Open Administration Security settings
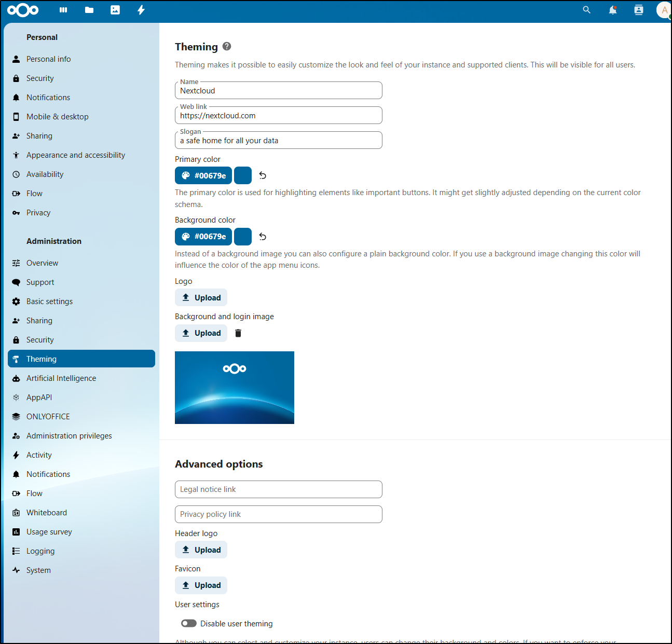The width and height of the screenshot is (672, 644). pos(81,340)
